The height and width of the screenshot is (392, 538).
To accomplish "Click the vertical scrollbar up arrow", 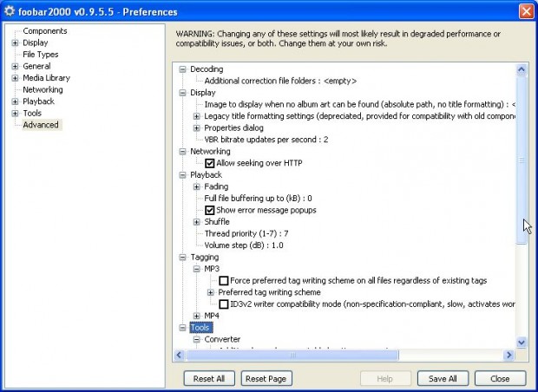I will [x=522, y=69].
